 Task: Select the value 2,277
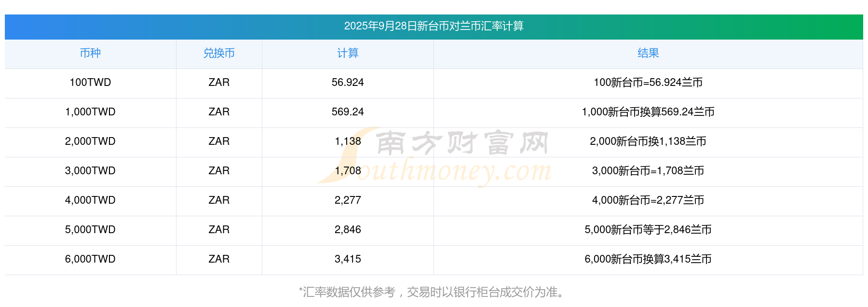click(x=348, y=200)
